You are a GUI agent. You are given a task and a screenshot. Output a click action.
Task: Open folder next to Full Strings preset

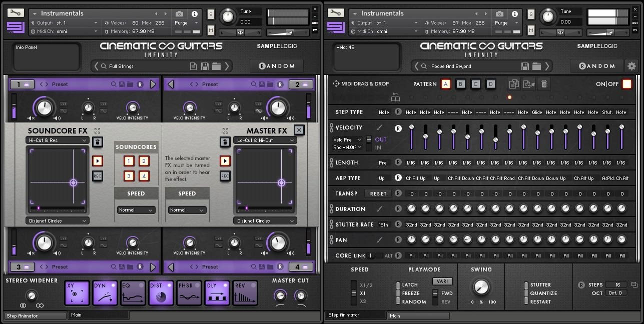pyautogui.click(x=216, y=66)
